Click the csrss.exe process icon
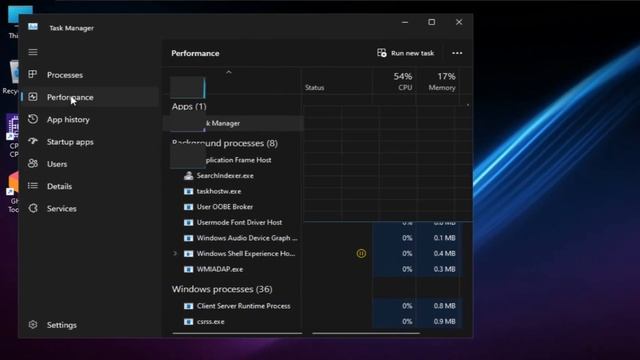Viewport: 640px width, 360px height. click(188, 322)
